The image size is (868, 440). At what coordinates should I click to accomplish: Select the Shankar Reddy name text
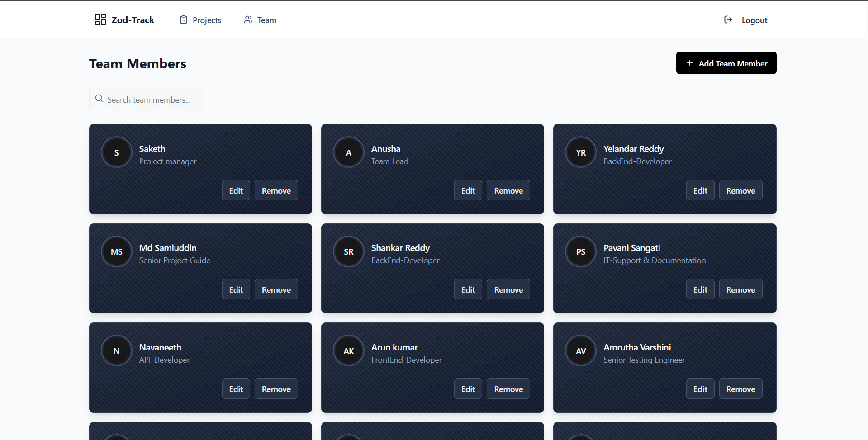(x=400, y=248)
